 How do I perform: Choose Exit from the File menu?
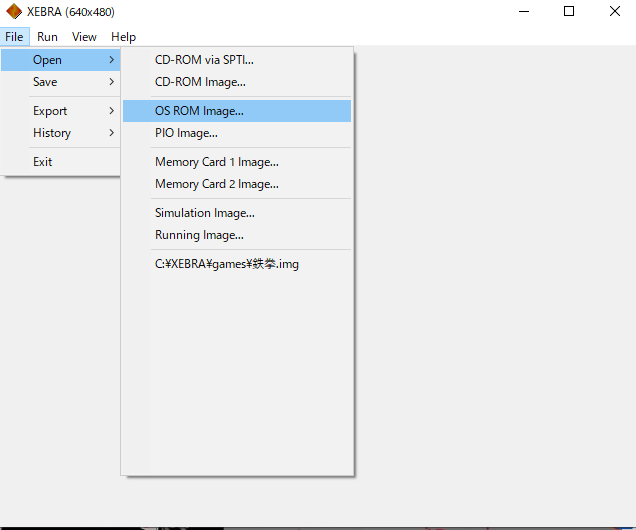[60, 162]
